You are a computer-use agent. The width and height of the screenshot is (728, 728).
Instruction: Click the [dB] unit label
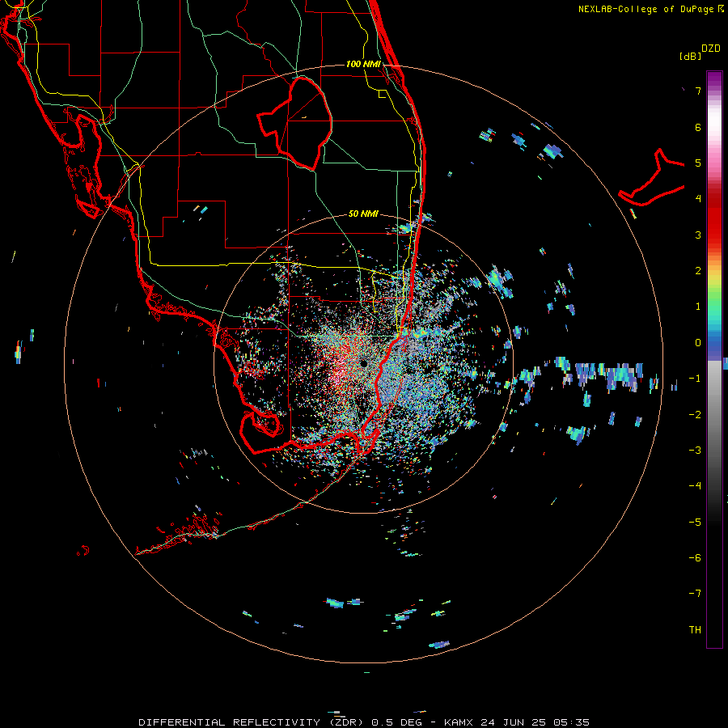coord(690,56)
